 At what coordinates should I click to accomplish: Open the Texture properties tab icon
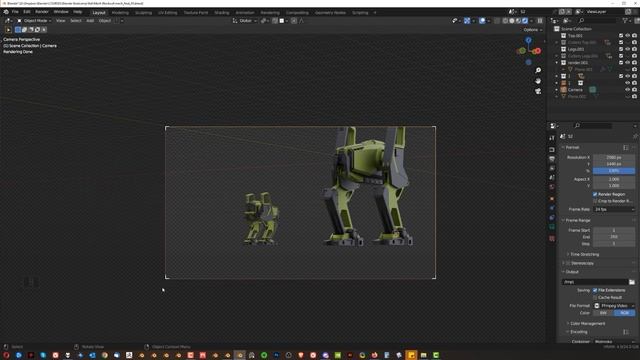pos(552,238)
